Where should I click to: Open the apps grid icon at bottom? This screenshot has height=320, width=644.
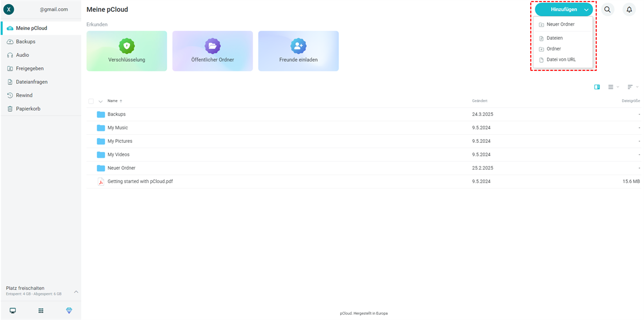pyautogui.click(x=41, y=310)
